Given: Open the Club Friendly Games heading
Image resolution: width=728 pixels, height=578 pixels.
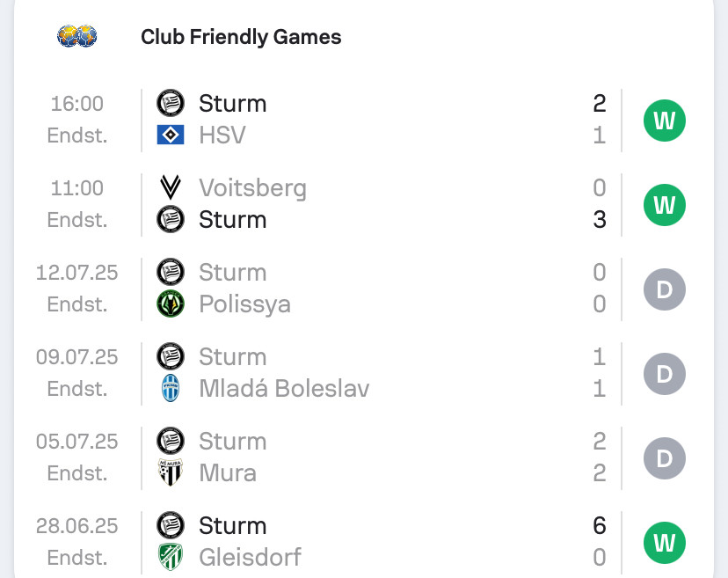Looking at the screenshot, I should (241, 37).
